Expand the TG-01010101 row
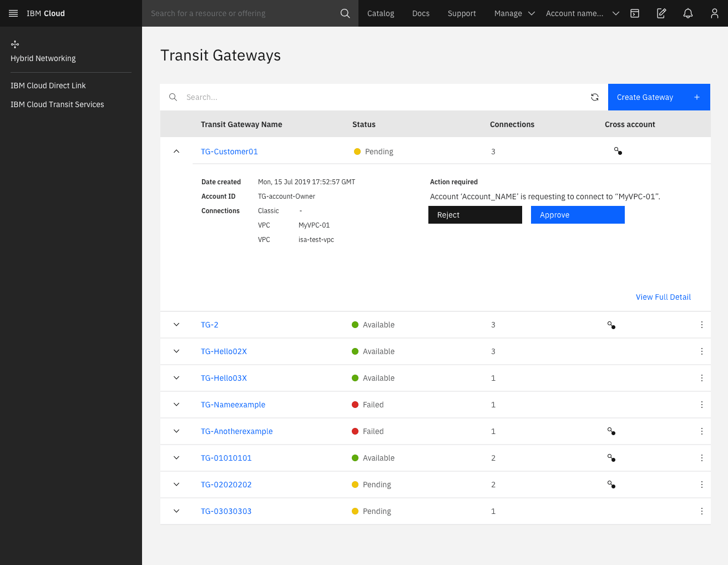This screenshot has width=728, height=565. click(176, 458)
